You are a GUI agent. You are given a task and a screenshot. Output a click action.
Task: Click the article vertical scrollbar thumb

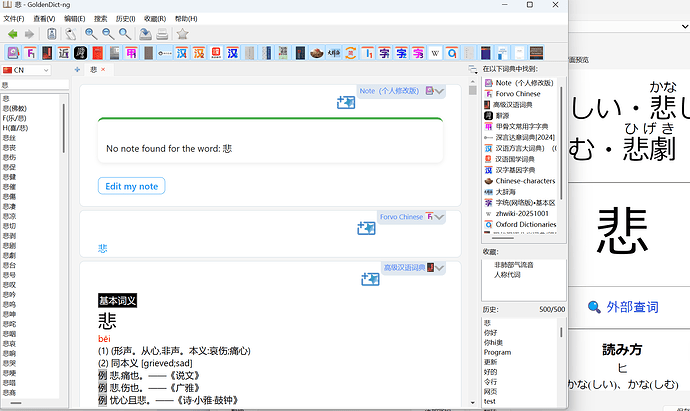pos(473,90)
